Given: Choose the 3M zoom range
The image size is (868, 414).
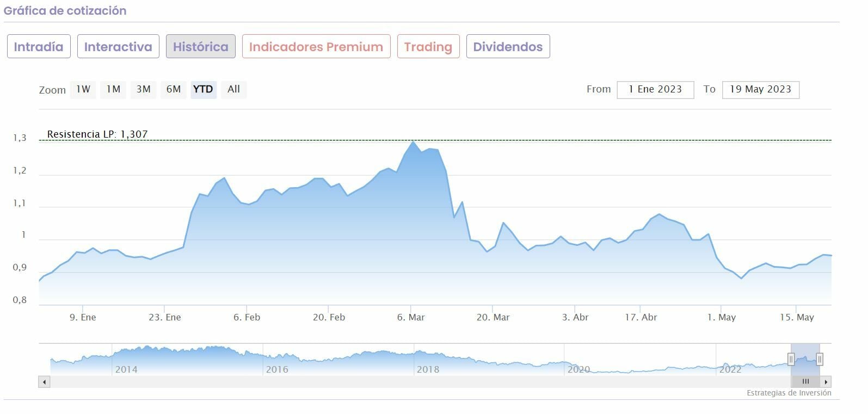Looking at the screenshot, I should [x=144, y=89].
